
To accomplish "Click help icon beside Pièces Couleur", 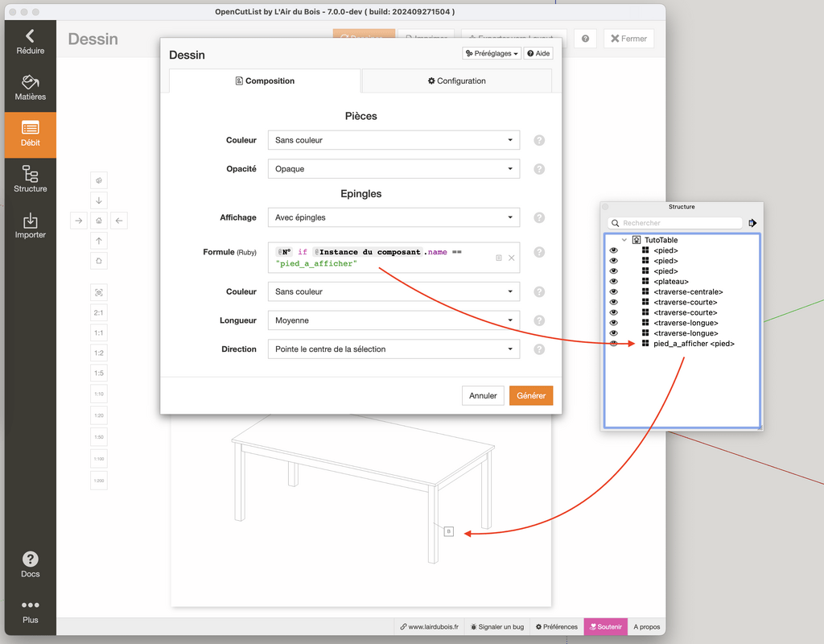I will point(539,140).
